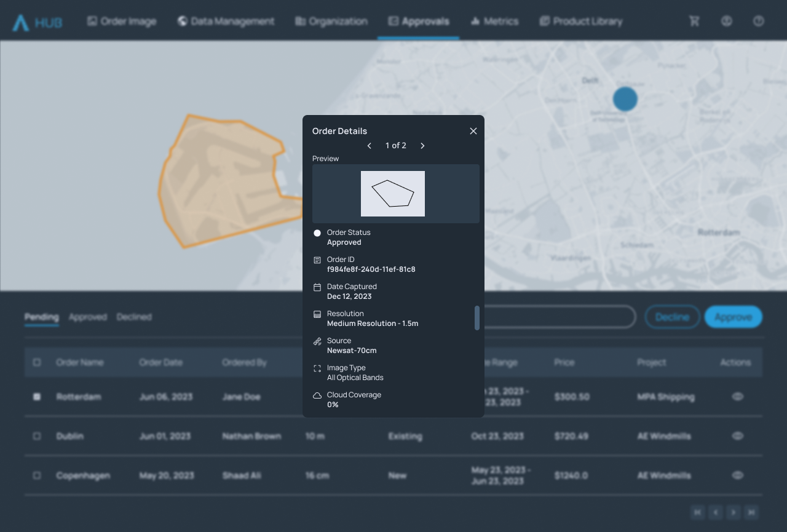
Task: Click the Hub logo
Action: [x=37, y=23]
